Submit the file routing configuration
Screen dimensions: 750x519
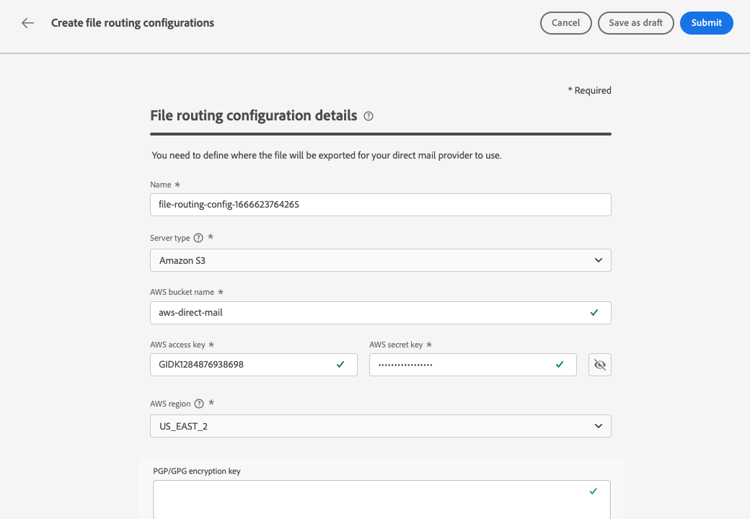pos(706,23)
